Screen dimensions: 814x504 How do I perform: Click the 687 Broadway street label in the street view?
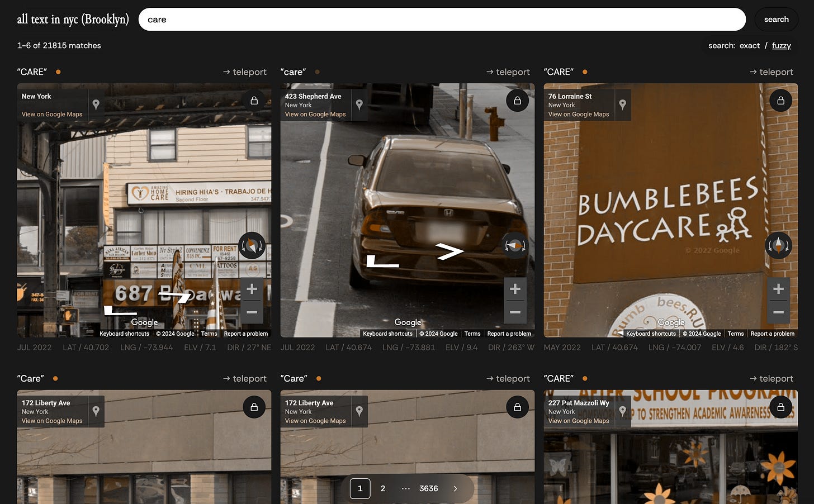pos(179,293)
